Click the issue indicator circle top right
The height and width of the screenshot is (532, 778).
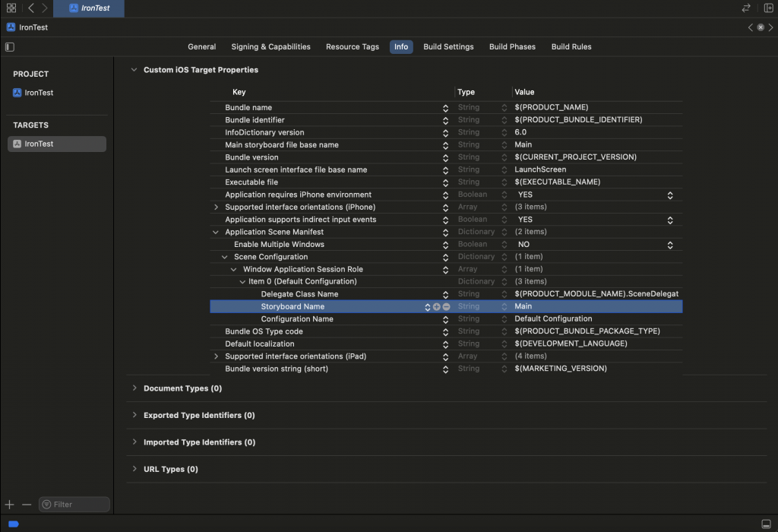click(x=760, y=27)
